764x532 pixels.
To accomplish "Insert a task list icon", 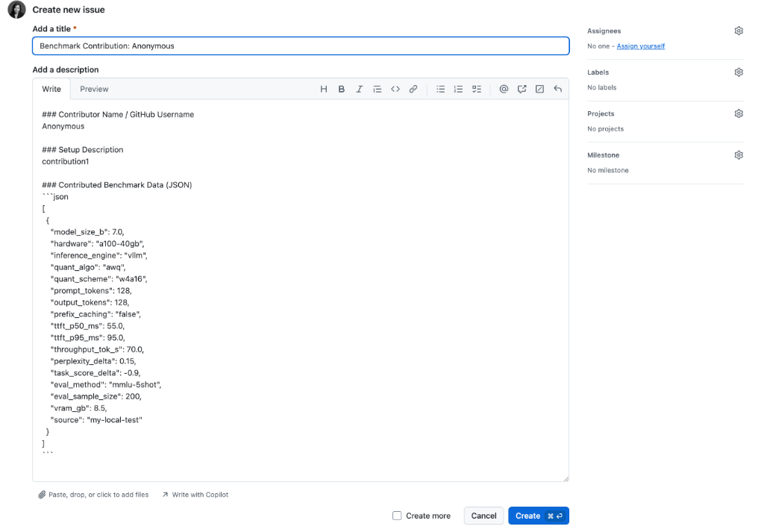I will point(477,89).
